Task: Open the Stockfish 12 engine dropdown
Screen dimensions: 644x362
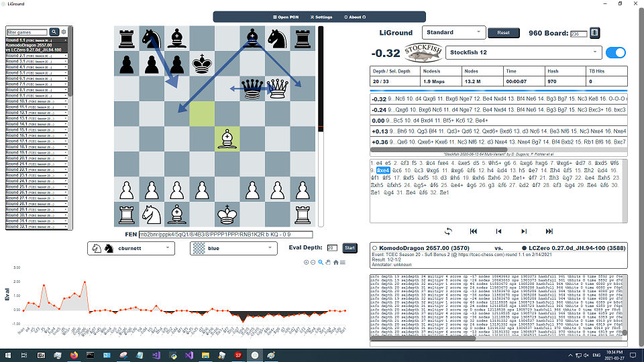Action: coord(524,52)
